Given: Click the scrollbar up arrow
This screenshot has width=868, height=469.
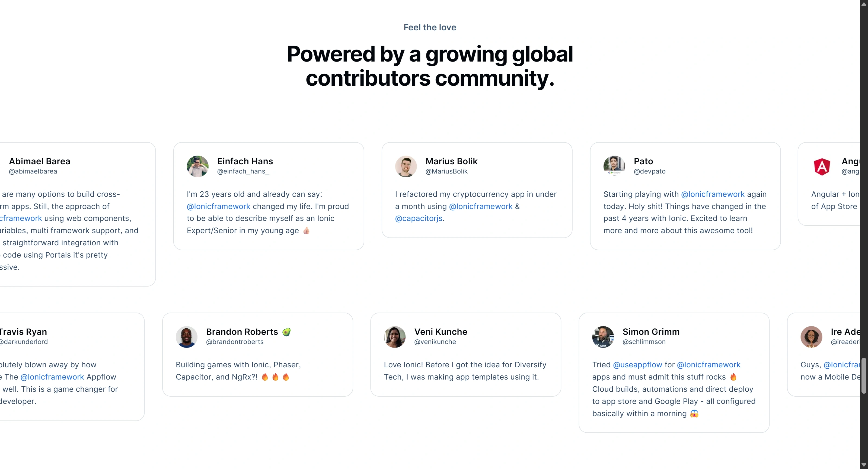Looking at the screenshot, I should point(864,4).
